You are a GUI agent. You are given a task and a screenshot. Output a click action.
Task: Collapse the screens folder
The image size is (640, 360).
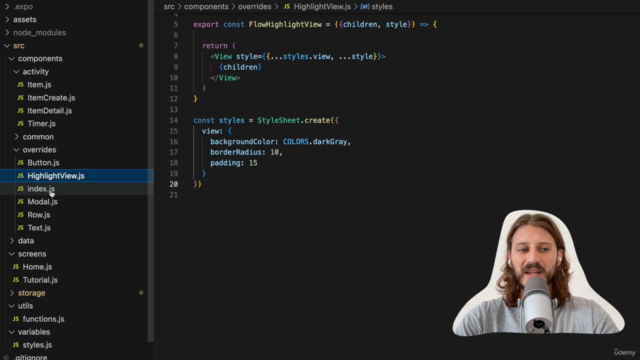tap(12, 254)
